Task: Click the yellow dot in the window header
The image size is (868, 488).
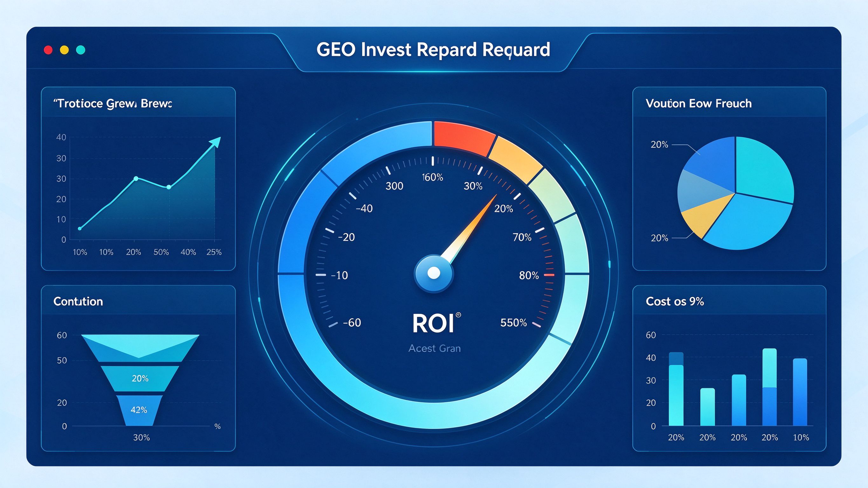Action: (x=64, y=50)
